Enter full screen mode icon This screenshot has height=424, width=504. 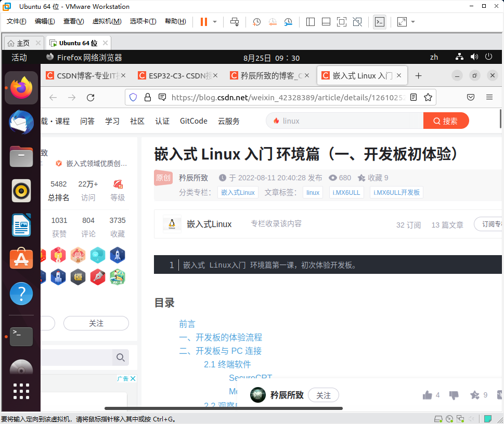pos(341,22)
